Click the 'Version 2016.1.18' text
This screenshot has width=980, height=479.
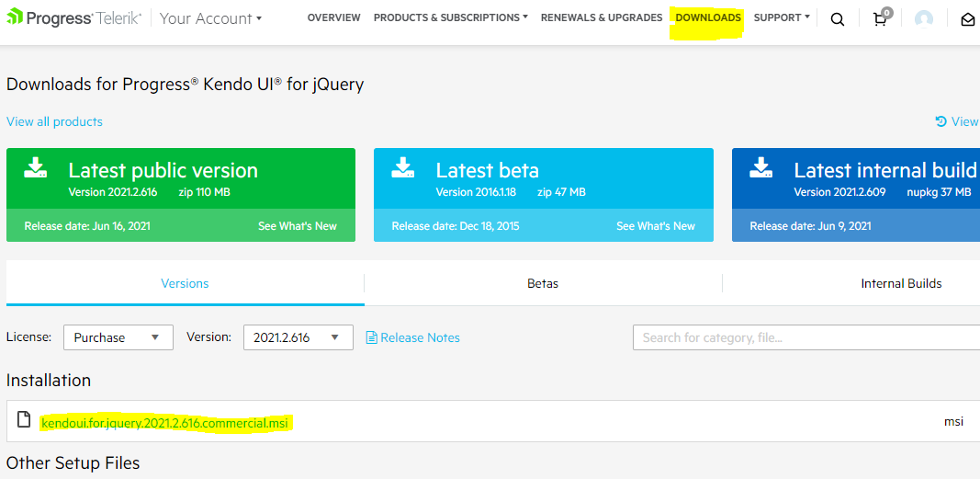[477, 192]
